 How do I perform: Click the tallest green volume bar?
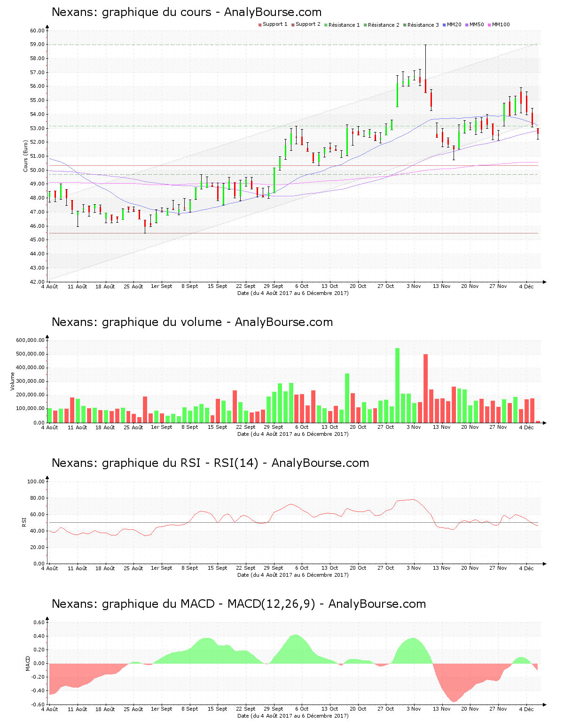397,385
